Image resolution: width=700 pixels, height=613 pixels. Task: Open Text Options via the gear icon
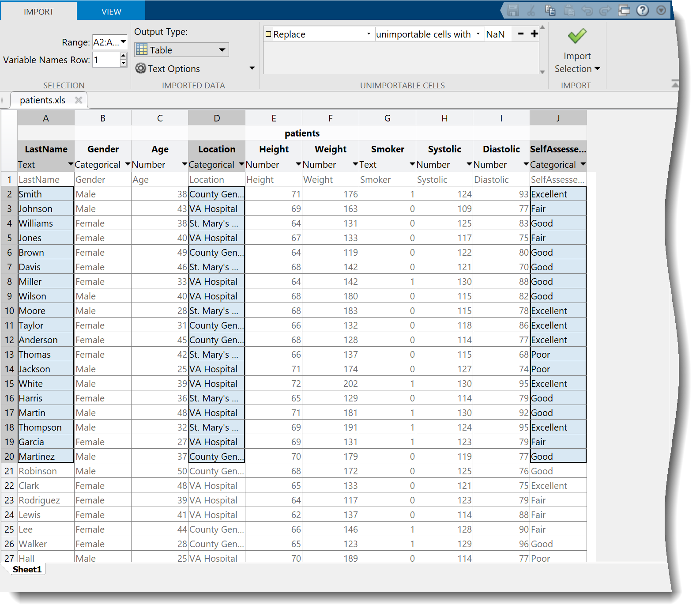point(141,68)
